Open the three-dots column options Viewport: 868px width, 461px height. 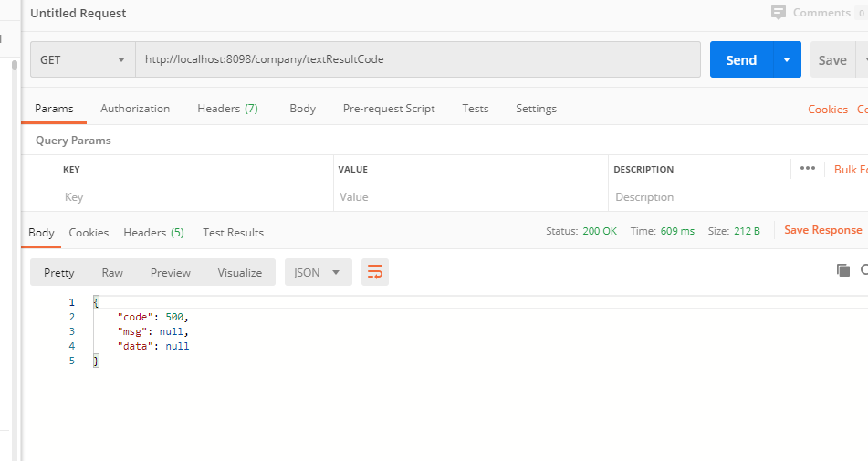(x=808, y=168)
